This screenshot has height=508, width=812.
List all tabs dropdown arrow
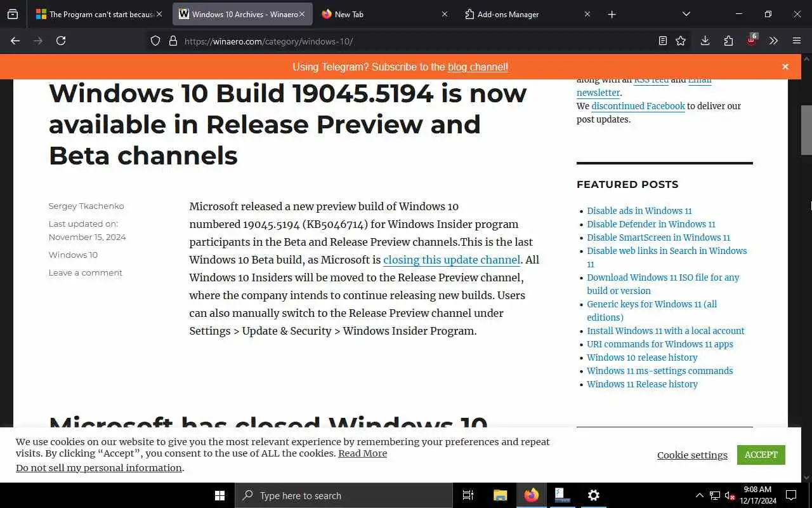[x=686, y=14]
